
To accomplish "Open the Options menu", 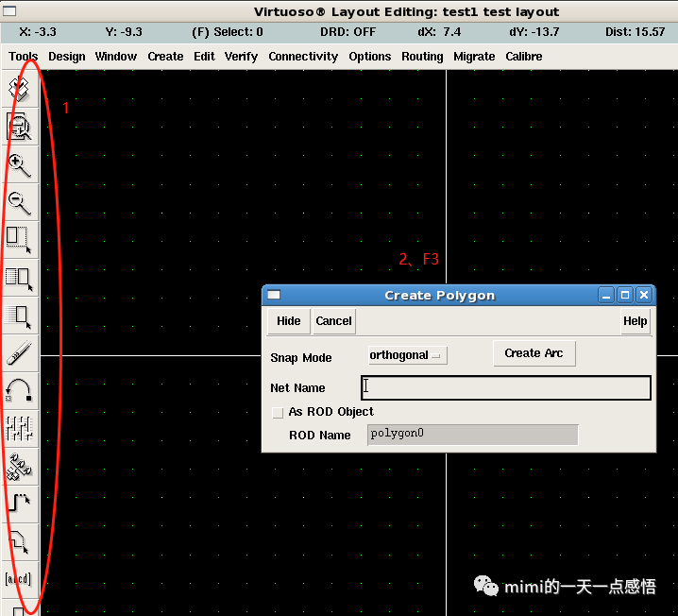I will click(x=370, y=57).
